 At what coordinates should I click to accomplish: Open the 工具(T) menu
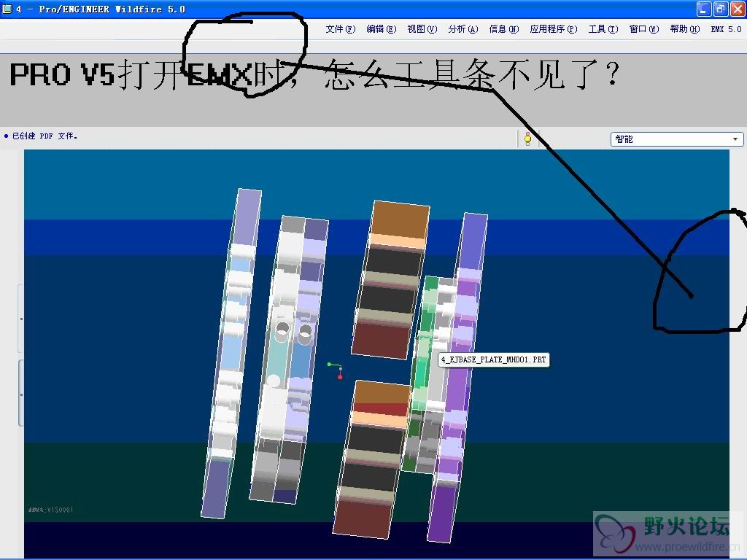click(603, 29)
